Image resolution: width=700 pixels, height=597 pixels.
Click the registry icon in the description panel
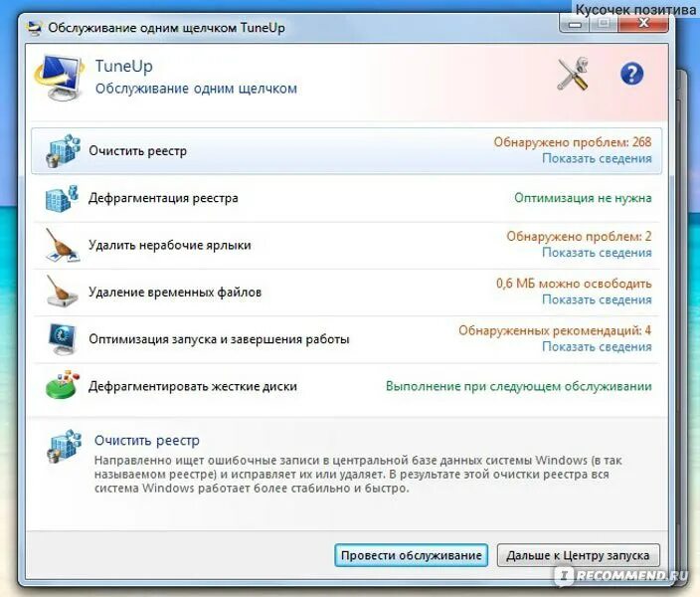65,447
